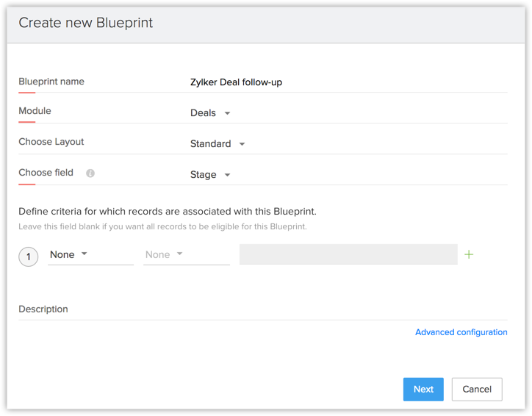Click the info icon beside Choose field
Screen dimensions: 532x416
90,173
